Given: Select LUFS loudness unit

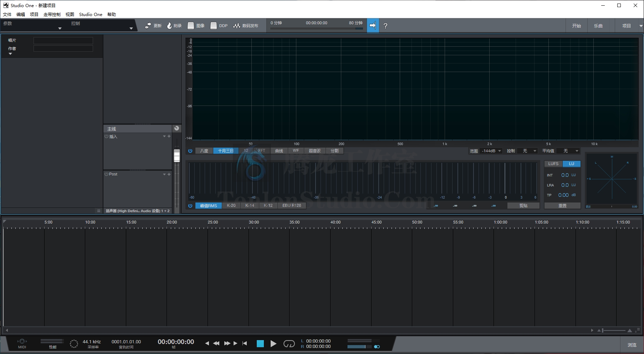Looking at the screenshot, I should [x=553, y=164].
